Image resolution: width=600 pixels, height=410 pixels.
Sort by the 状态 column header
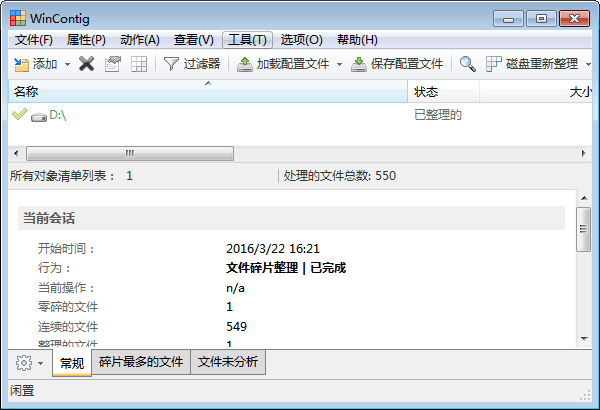pyautogui.click(x=443, y=91)
